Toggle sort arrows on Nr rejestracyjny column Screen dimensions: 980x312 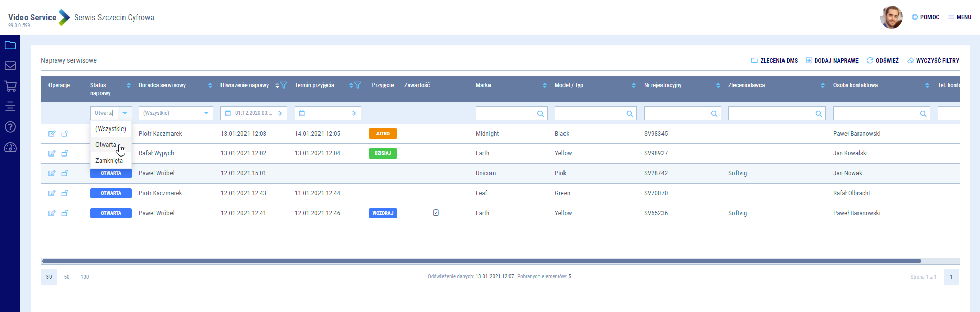[x=718, y=85]
